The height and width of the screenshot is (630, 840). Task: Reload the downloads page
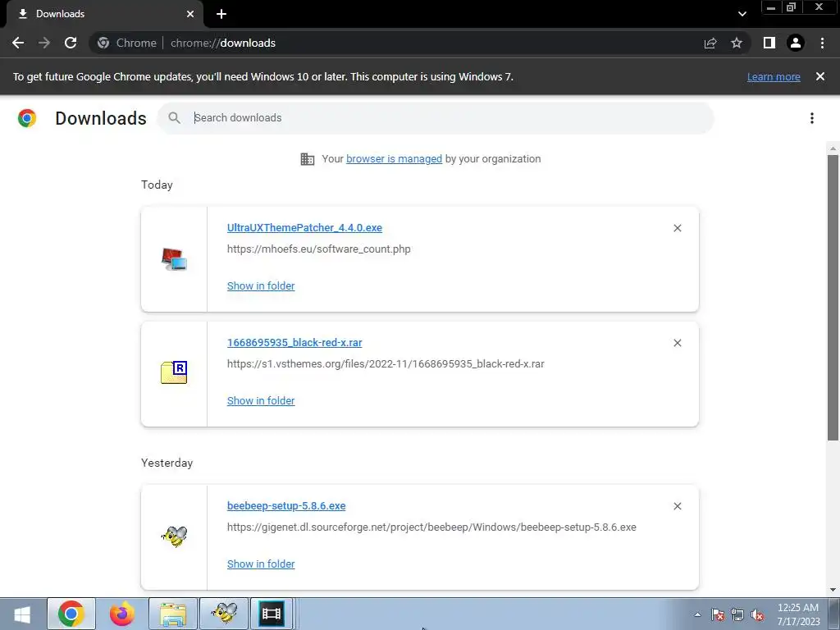[x=71, y=43]
